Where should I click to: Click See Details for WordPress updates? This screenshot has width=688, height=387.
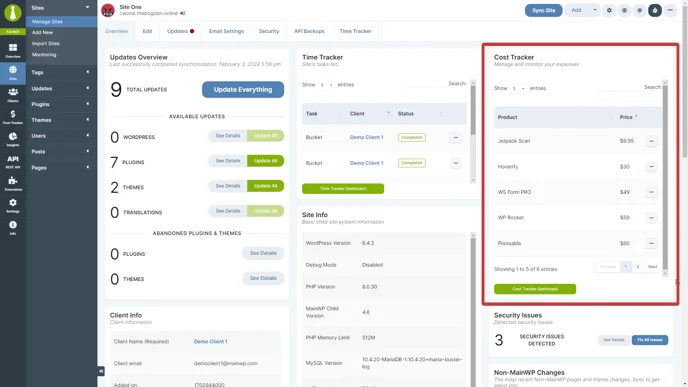(x=228, y=136)
